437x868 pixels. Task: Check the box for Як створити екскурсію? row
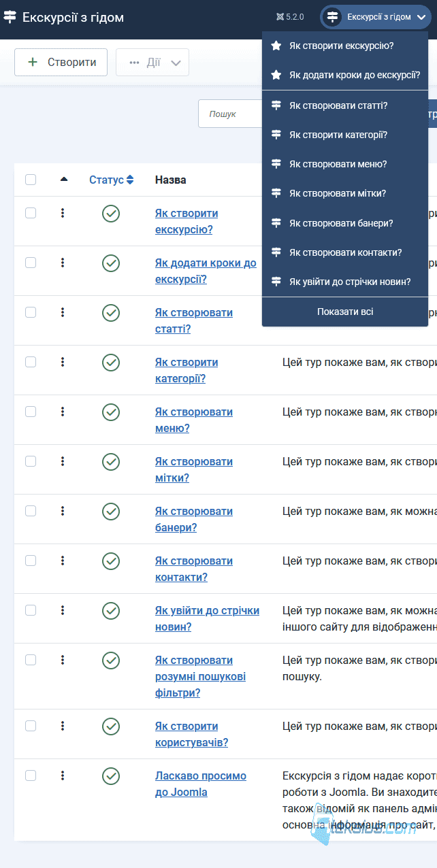click(x=31, y=213)
